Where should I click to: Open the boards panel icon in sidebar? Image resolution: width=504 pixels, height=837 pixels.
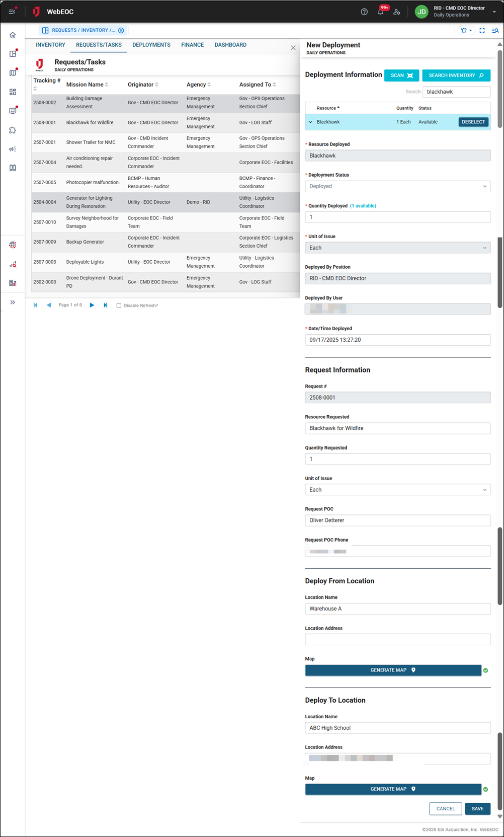13,54
